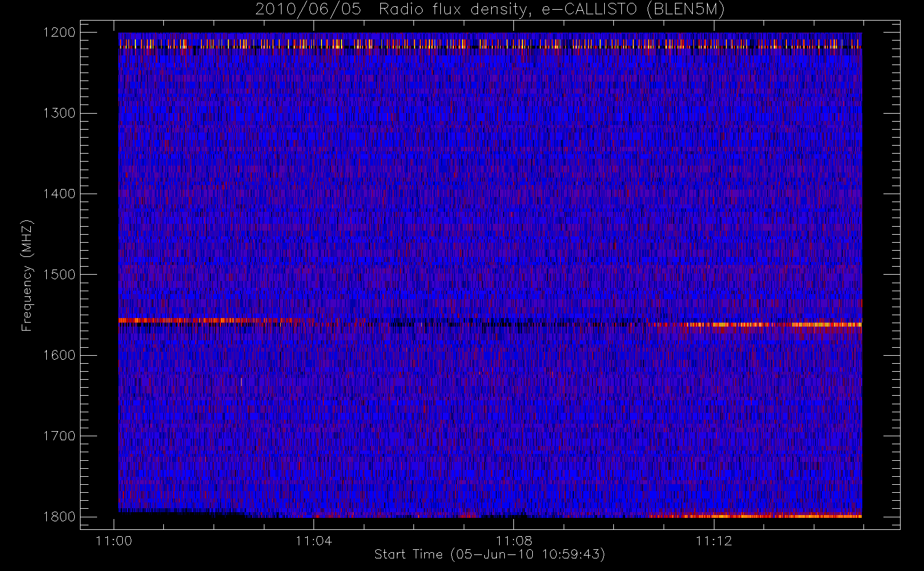This screenshot has height=571, width=924.
Task: Click the 11:04 time tick label
Action: pos(314,541)
